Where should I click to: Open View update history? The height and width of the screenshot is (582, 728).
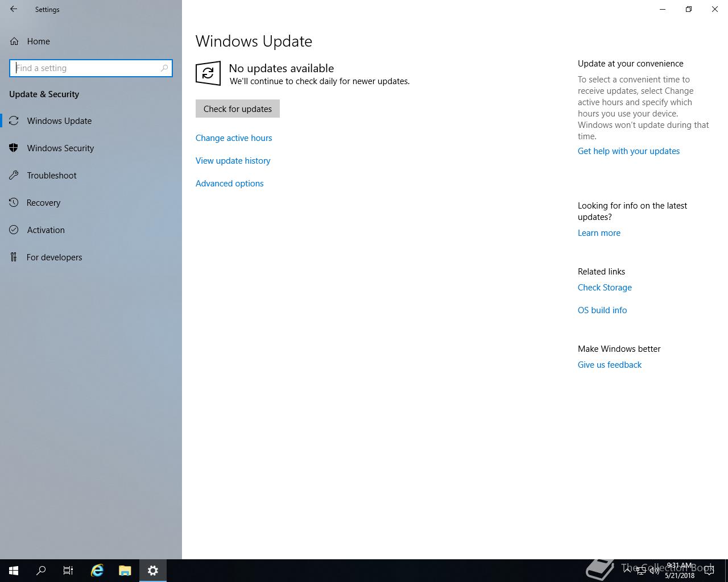pos(233,161)
